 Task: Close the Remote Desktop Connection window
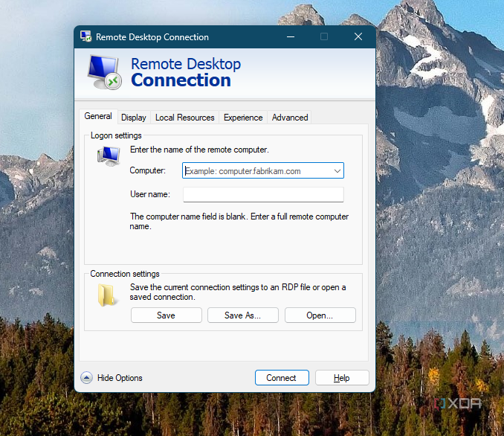point(358,36)
